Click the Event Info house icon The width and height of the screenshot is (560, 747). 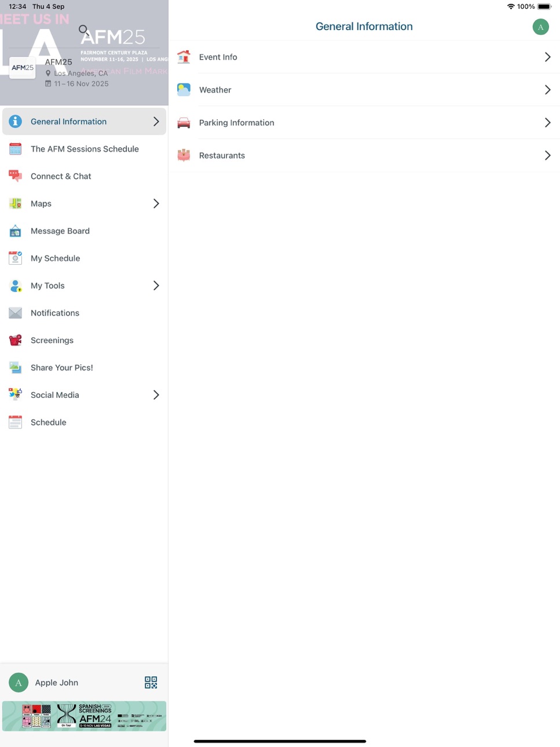click(184, 57)
